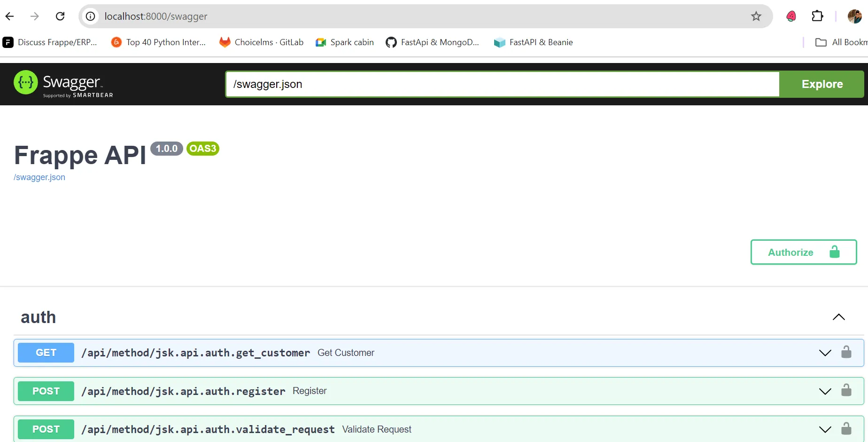
Task: Click the Get Customer summary text
Action: [x=346, y=353]
